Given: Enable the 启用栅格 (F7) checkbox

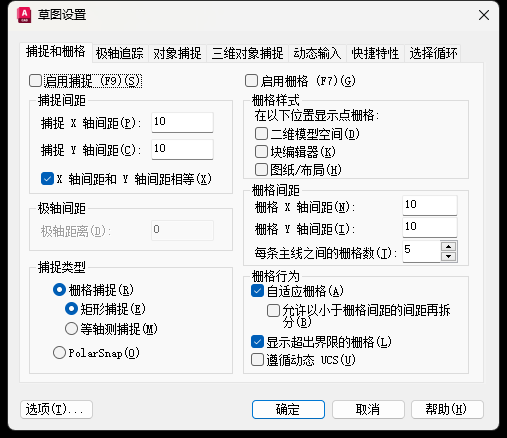Looking at the screenshot, I should pyautogui.click(x=251, y=81).
